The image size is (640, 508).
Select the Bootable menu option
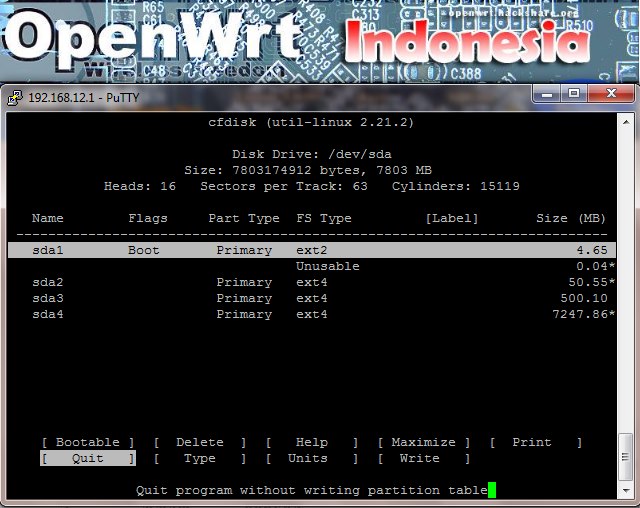pyautogui.click(x=88, y=442)
